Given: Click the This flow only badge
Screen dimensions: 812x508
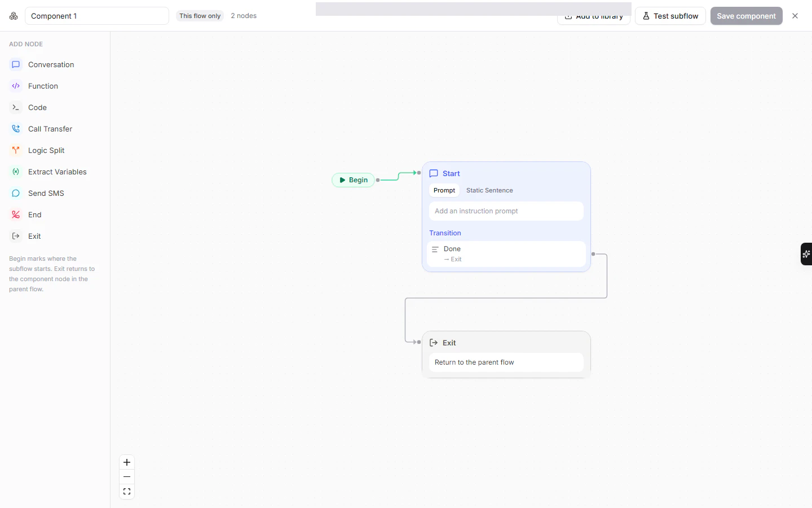Looking at the screenshot, I should [200, 16].
